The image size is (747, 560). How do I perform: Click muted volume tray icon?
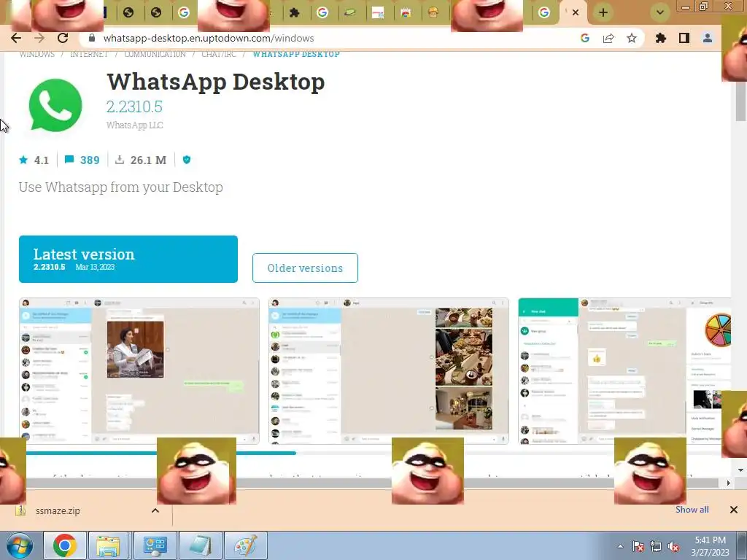[673, 546]
